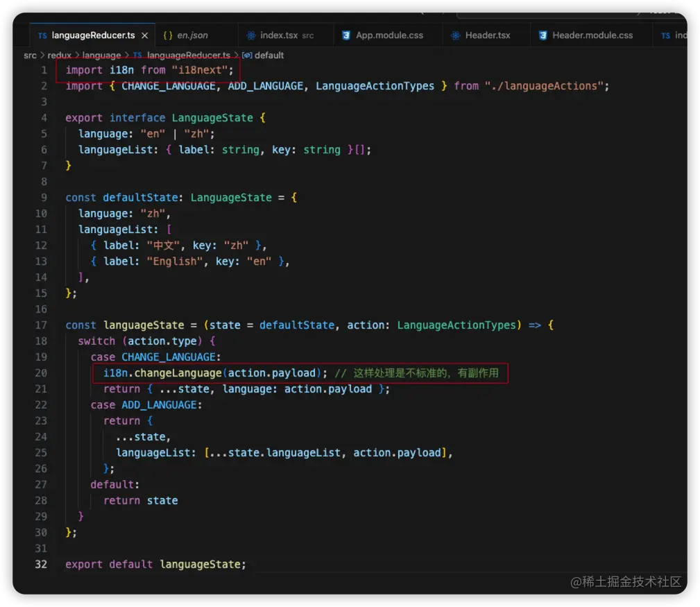Switch to the Header.module.css tab
700x607 pixels.
point(592,35)
